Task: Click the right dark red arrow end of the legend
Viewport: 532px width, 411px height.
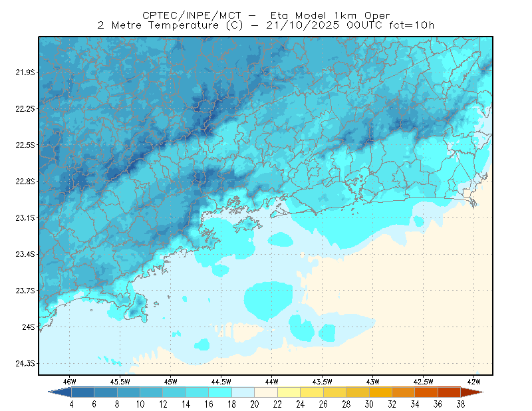Action: [x=472, y=392]
